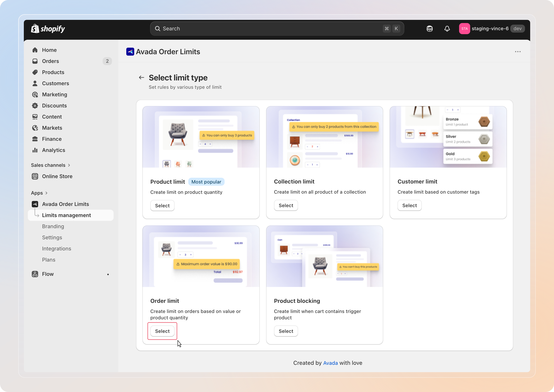Click the Customer limit preview image
The image size is (554, 392).
pos(448,137)
